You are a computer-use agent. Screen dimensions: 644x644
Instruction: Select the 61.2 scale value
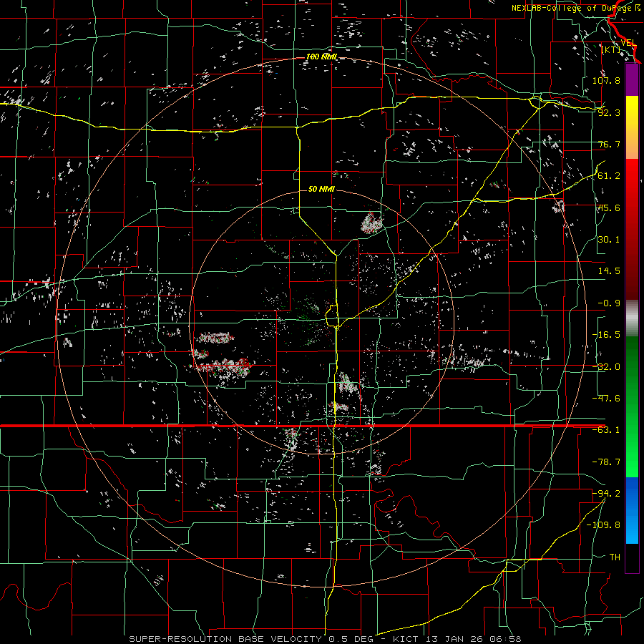point(609,176)
